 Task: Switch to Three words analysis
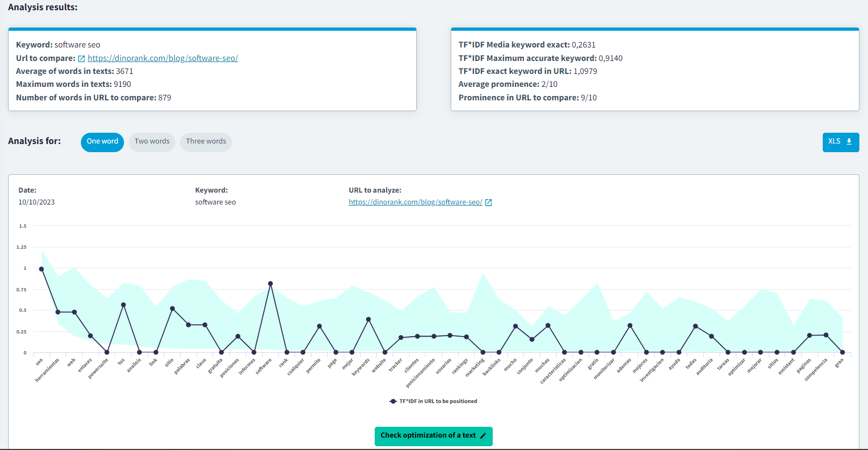[x=206, y=142]
